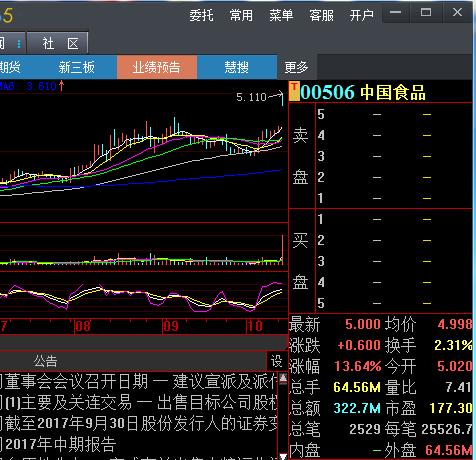Click the 涨幅 value 13.64%
The height and width of the screenshot is (460, 476).
point(358,366)
